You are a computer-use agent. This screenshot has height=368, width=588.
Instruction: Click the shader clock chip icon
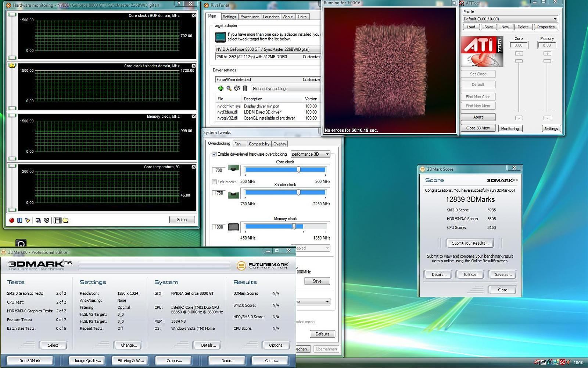pyautogui.click(x=233, y=195)
